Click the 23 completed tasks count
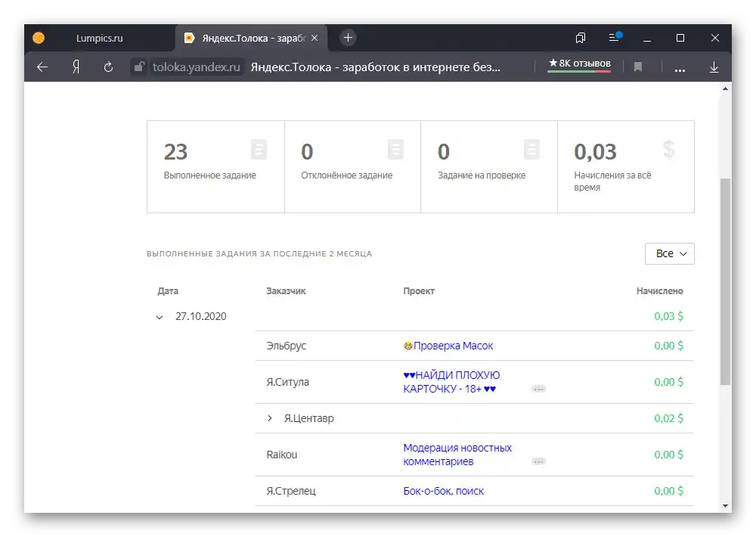Screen dimensions: 756x537 coord(175,152)
